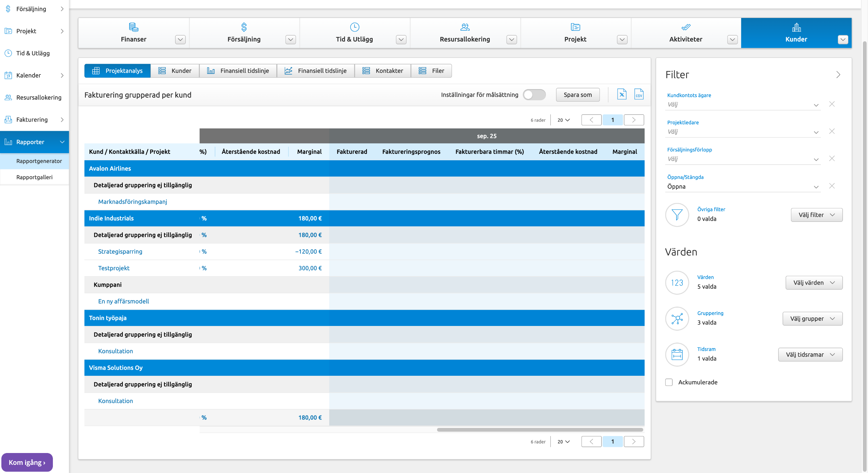The height and width of the screenshot is (473, 868).
Task: Check the Ackumulerade checkbox
Action: [669, 382]
